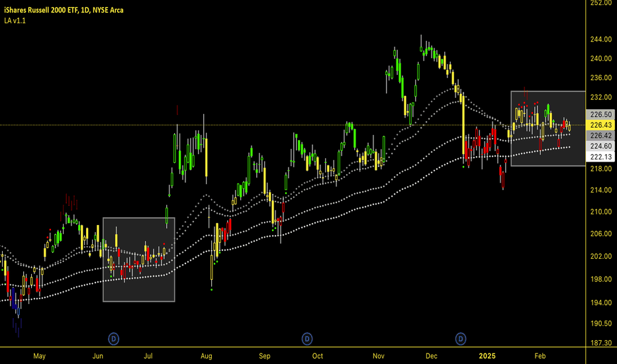Screen dimensions: 617x364
Task: Click the dividend D marker near Jun
Action: 113,339
